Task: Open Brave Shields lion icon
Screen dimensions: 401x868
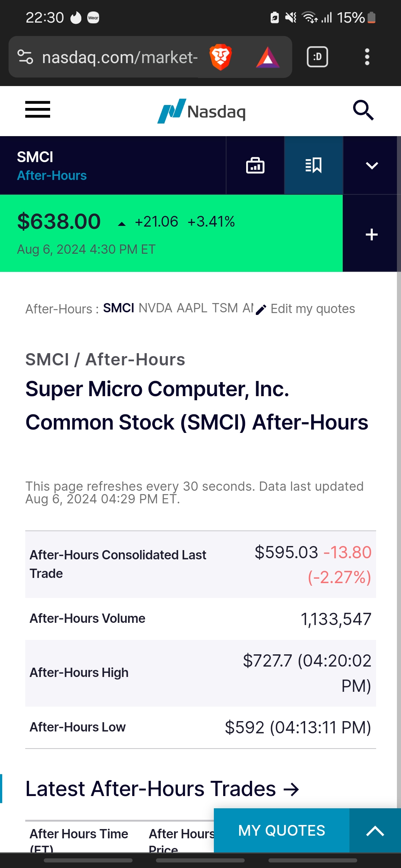Action: 221,57
